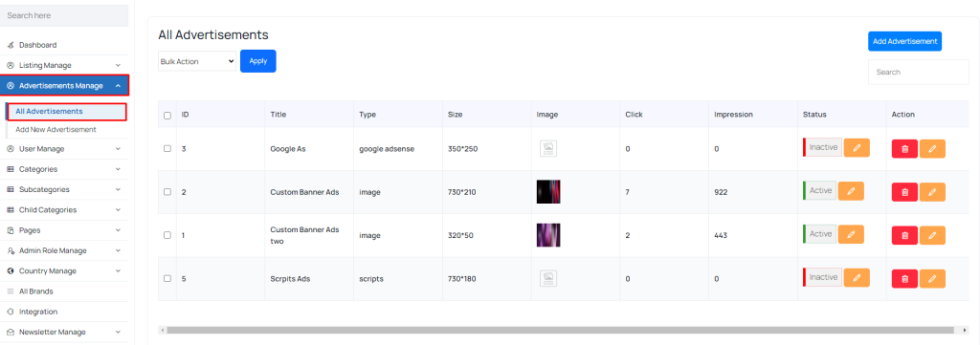980x345 pixels.
Task: Click Google As placeholder image thumbnail
Action: [548, 148]
